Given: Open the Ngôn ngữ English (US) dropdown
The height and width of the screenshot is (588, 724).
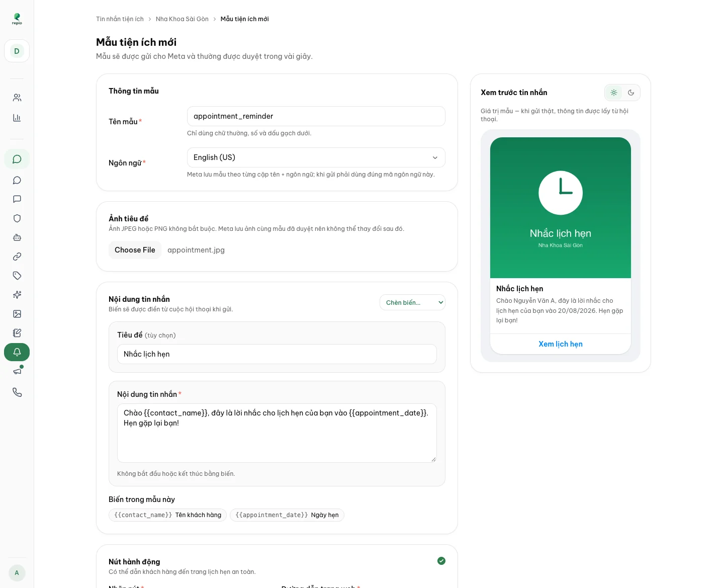Looking at the screenshot, I should tap(316, 157).
